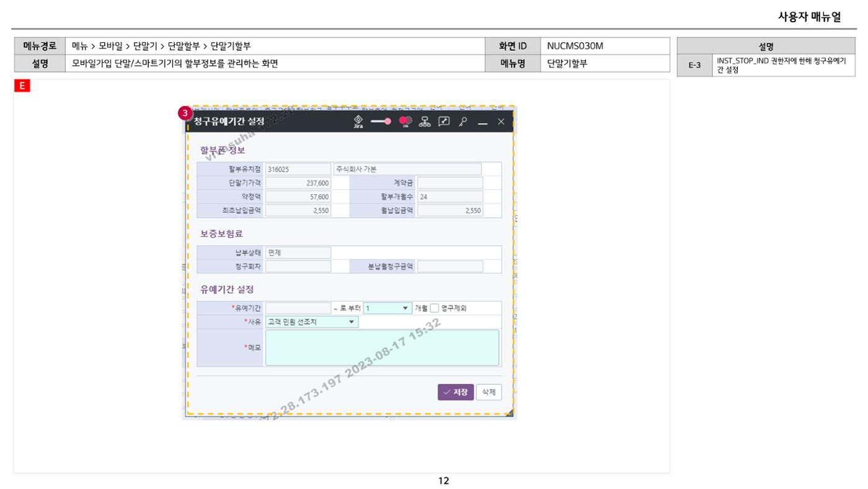Click the screen ID text NUCMS030M

pos(575,46)
